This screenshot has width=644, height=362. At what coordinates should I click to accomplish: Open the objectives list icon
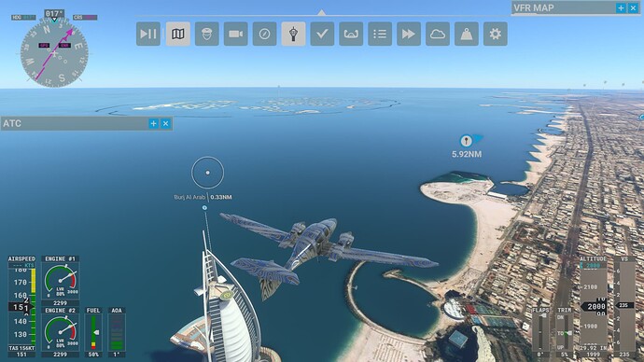pyautogui.click(x=380, y=34)
